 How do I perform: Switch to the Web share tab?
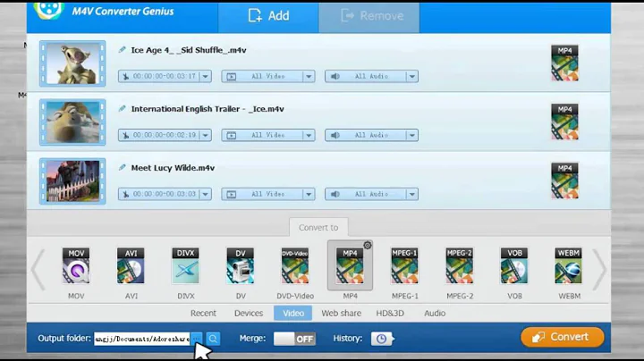click(x=342, y=313)
